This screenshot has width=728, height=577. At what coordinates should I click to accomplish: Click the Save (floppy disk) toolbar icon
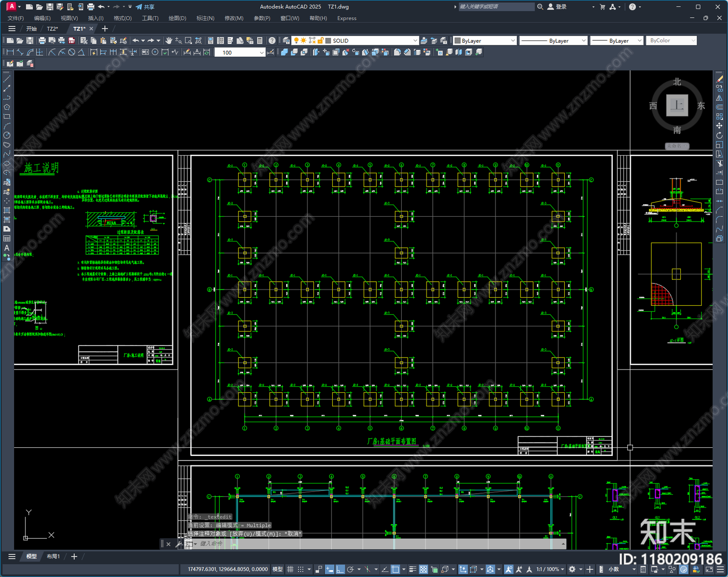30,40
